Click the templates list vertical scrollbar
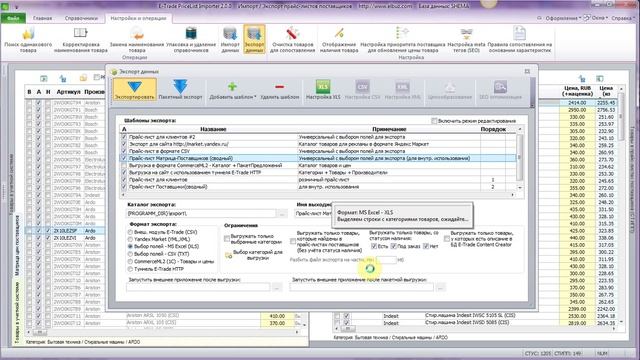 pyautogui.click(x=520, y=158)
